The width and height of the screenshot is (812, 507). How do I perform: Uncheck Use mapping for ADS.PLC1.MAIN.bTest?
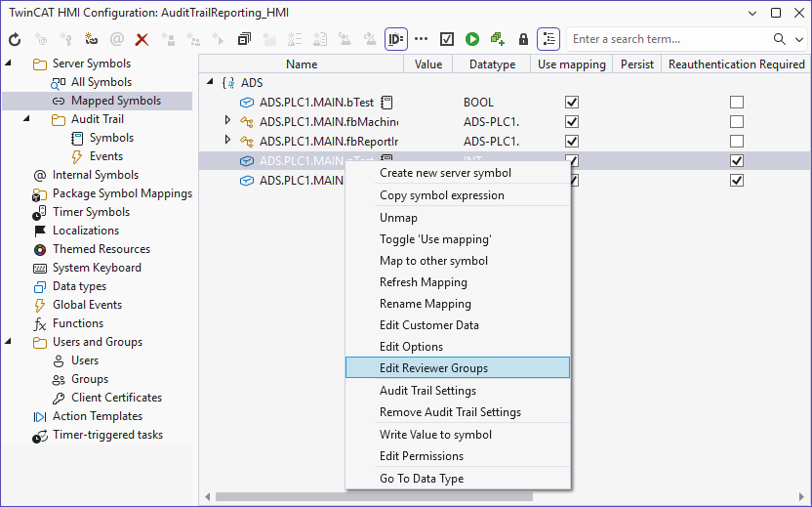tap(572, 103)
